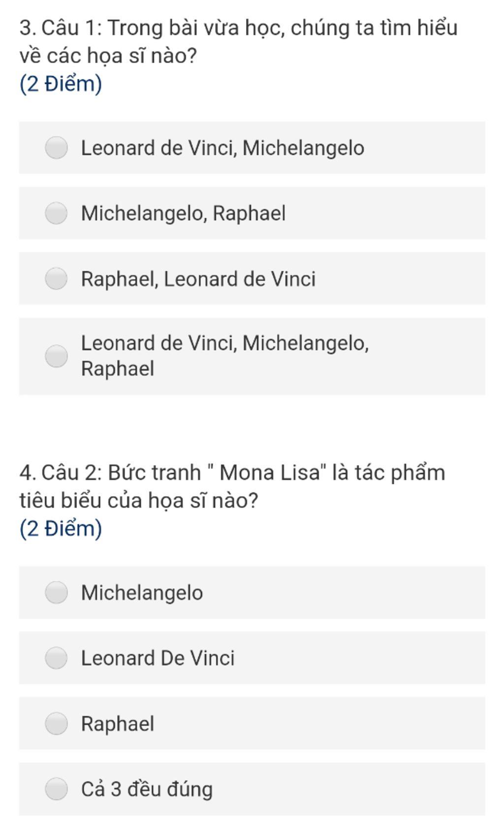Choose the 'Leonard De Vinci' radio for question 4
The width and height of the screenshot is (504, 836).
(x=56, y=658)
